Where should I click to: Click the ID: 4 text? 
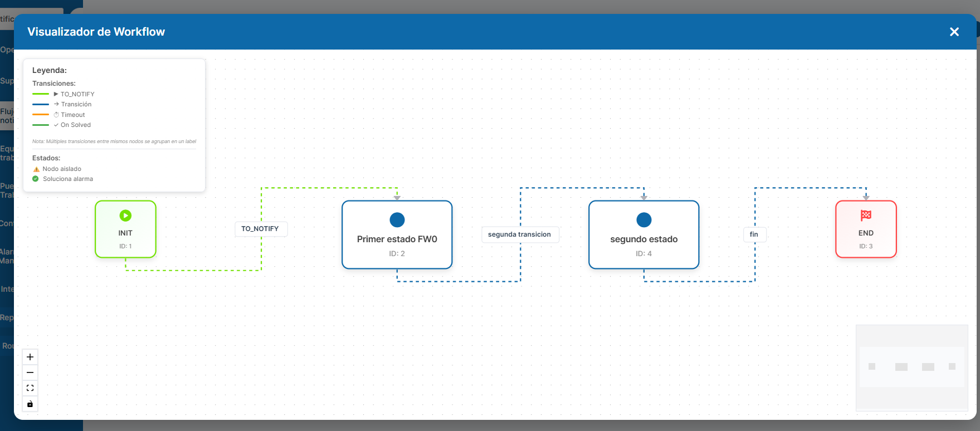click(644, 253)
